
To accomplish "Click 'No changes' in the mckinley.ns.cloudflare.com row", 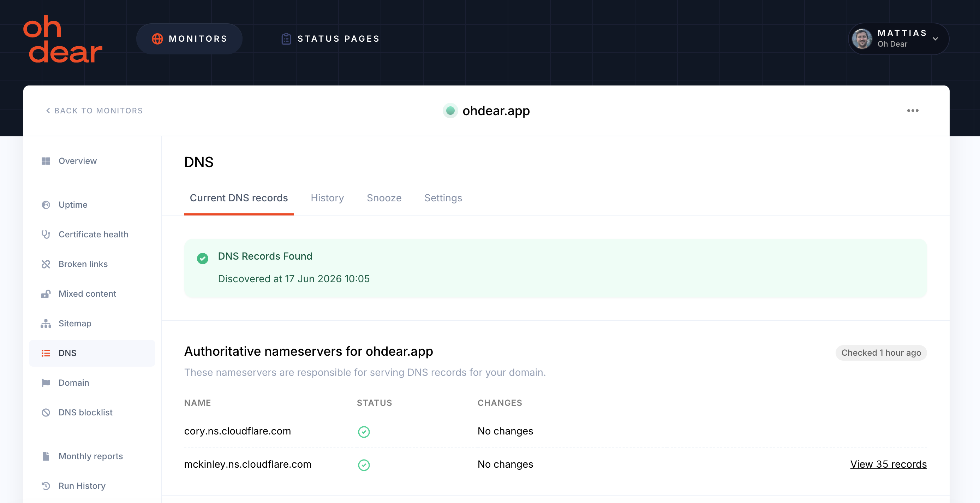I will click(x=505, y=464).
